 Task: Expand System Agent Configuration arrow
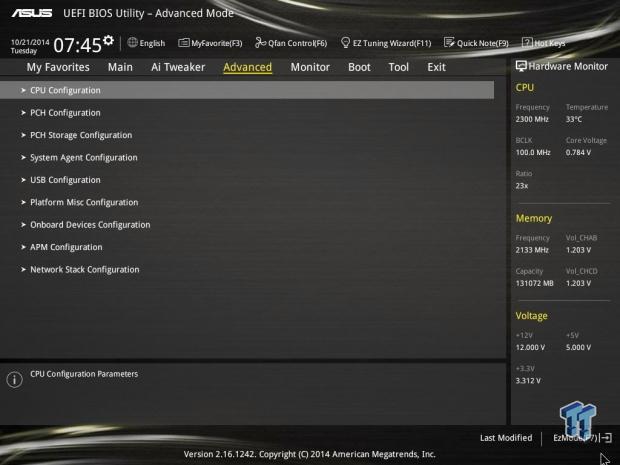click(23, 157)
